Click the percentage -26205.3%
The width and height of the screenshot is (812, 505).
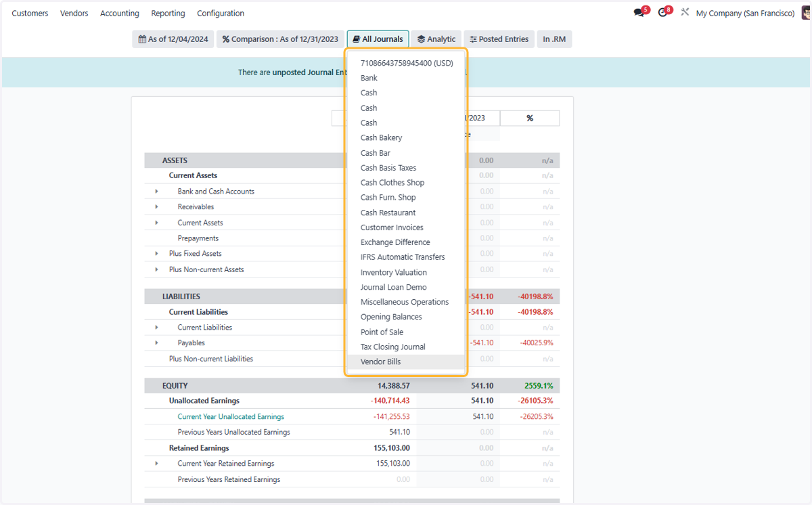(x=537, y=417)
